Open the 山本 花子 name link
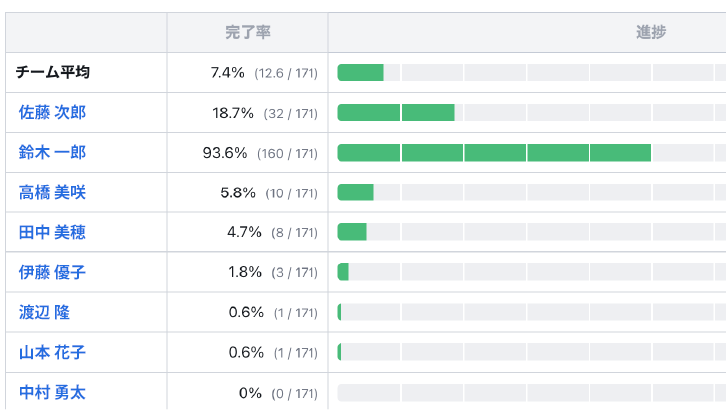This screenshot has width=726, height=410. pos(52,352)
